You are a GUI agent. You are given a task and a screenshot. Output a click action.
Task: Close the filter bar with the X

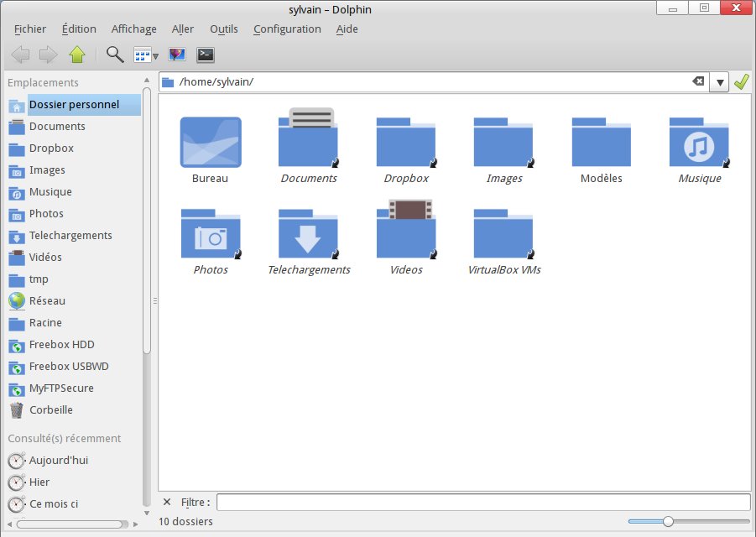(x=167, y=502)
